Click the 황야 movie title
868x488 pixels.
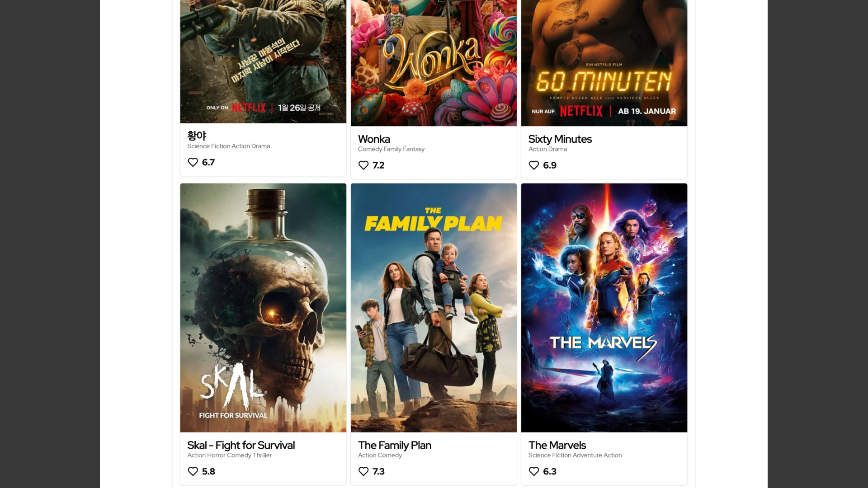pos(197,136)
